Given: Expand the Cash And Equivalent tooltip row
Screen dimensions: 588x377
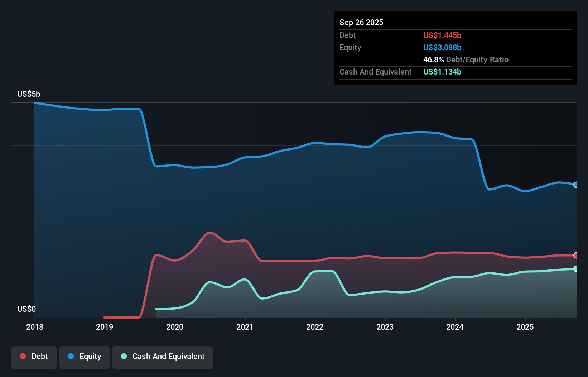Looking at the screenshot, I should click(x=375, y=72).
